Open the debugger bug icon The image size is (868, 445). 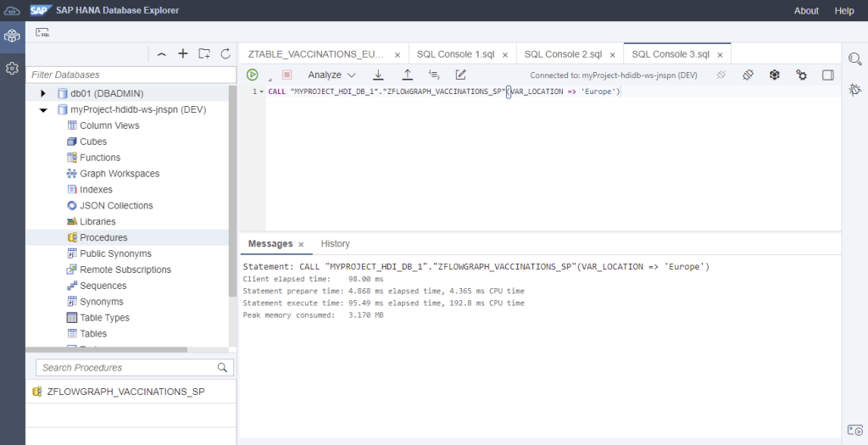[854, 89]
